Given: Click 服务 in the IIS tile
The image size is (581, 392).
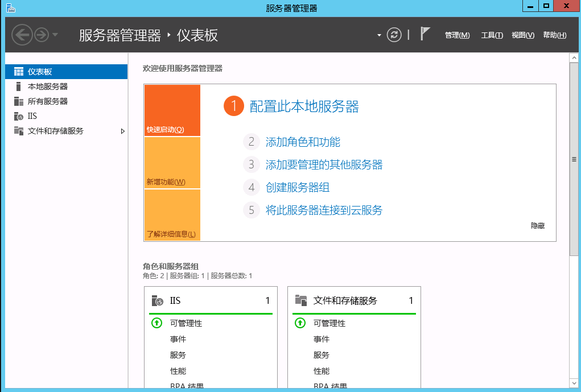Looking at the screenshot, I should click(x=178, y=355).
